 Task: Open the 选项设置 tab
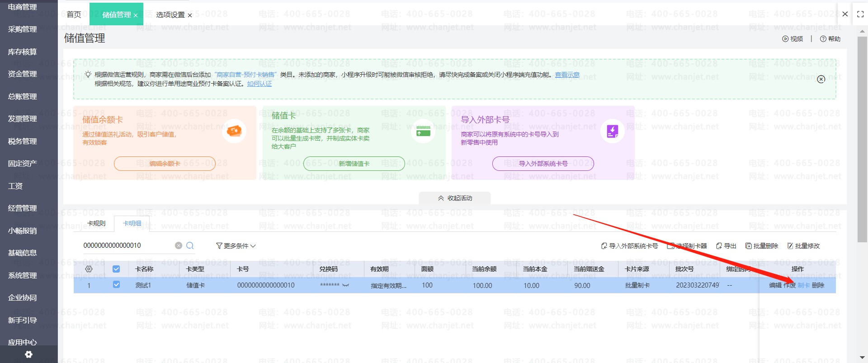170,15
